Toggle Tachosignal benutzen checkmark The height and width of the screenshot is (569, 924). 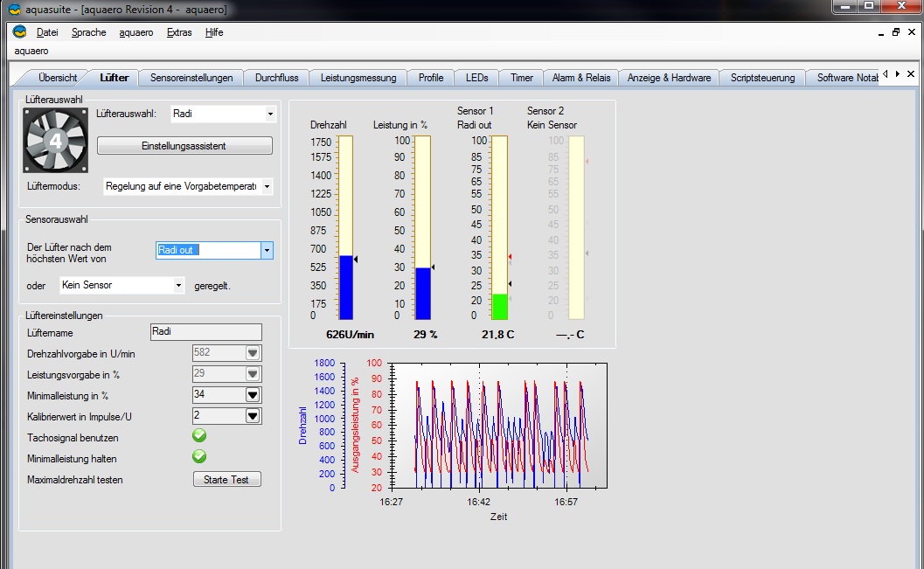pyautogui.click(x=199, y=435)
